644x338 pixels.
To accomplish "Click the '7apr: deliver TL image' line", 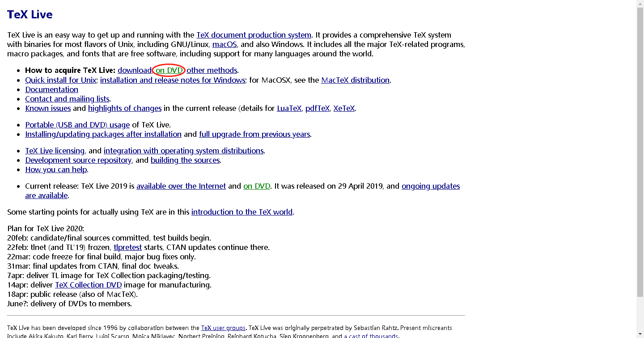I will point(109,275).
